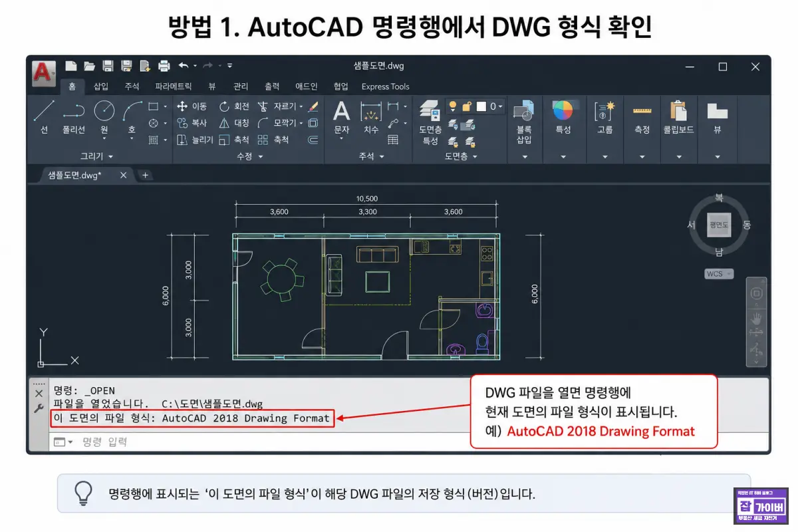
Task: Click the 평면도 face of the ViewCube
Action: (719, 225)
